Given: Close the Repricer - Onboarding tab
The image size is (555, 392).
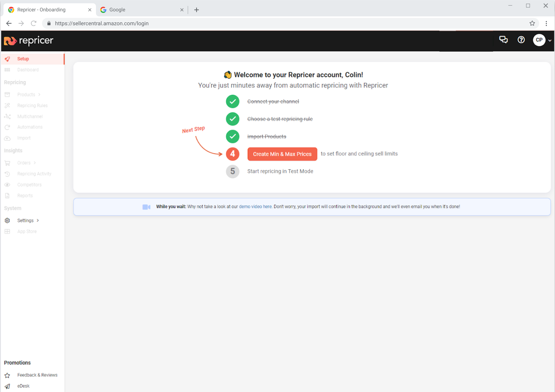Looking at the screenshot, I should (x=90, y=10).
